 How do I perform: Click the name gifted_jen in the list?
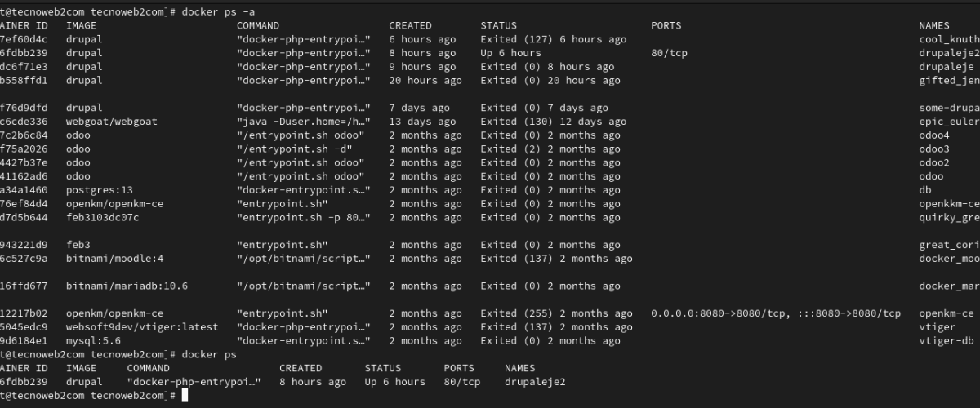pyautogui.click(x=949, y=81)
